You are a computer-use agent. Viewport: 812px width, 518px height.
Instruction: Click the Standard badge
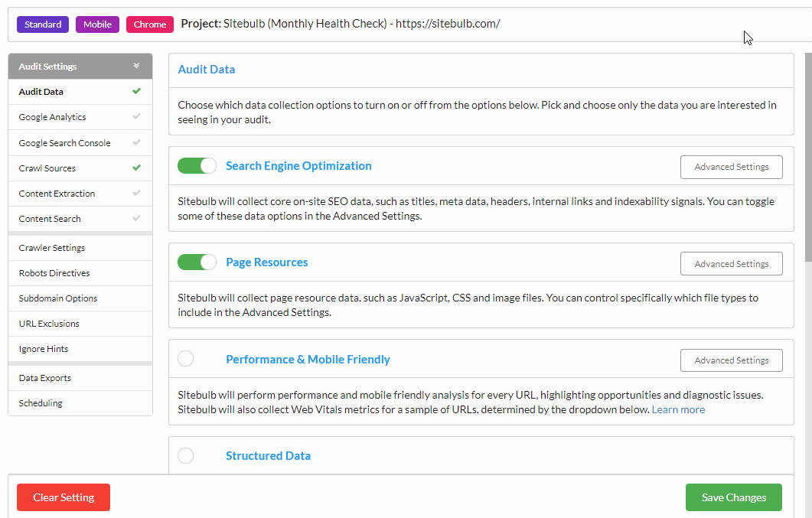42,24
